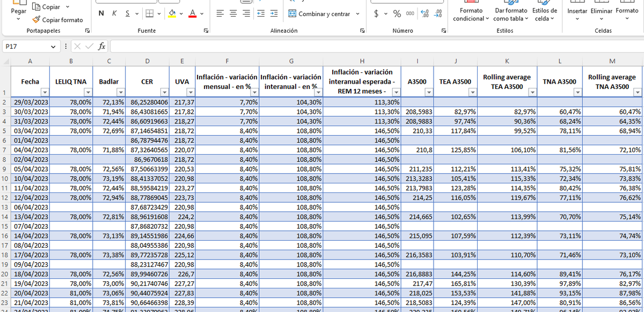Click the insert function fx icon

click(102, 47)
